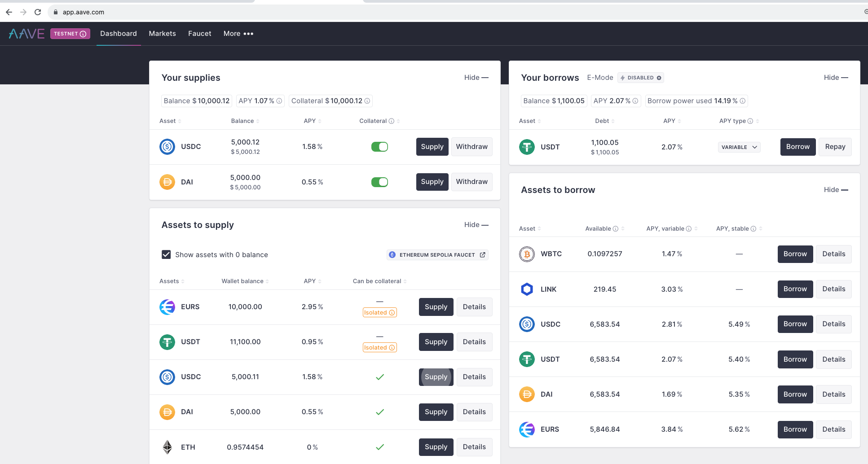The image size is (868, 464).
Task: Toggle USDC collateral switch
Action: pyautogui.click(x=379, y=147)
